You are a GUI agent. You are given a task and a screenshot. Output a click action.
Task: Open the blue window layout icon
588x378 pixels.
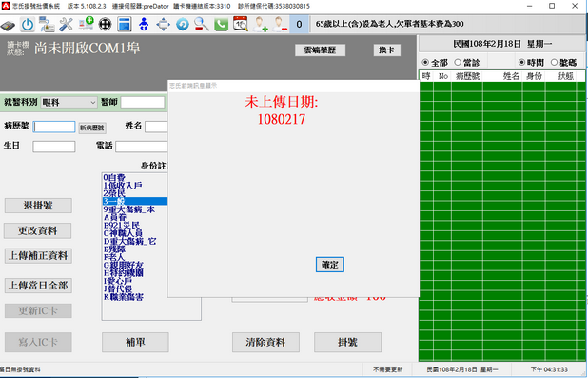click(x=125, y=25)
